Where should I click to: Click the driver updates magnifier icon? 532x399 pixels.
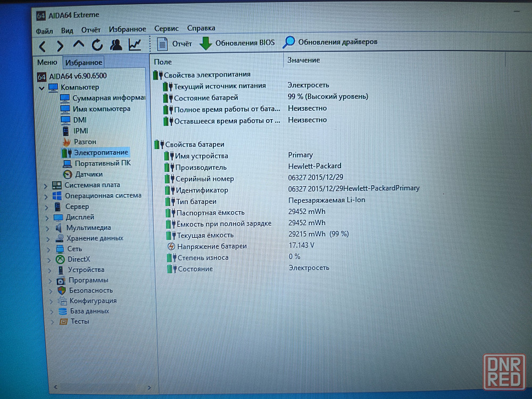289,42
